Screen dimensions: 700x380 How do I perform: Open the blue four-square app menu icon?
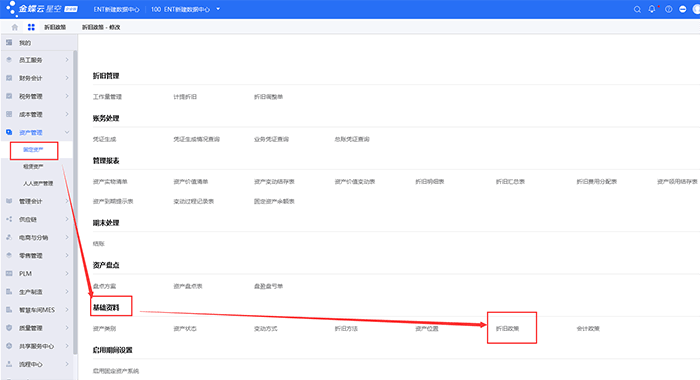pos(31,27)
